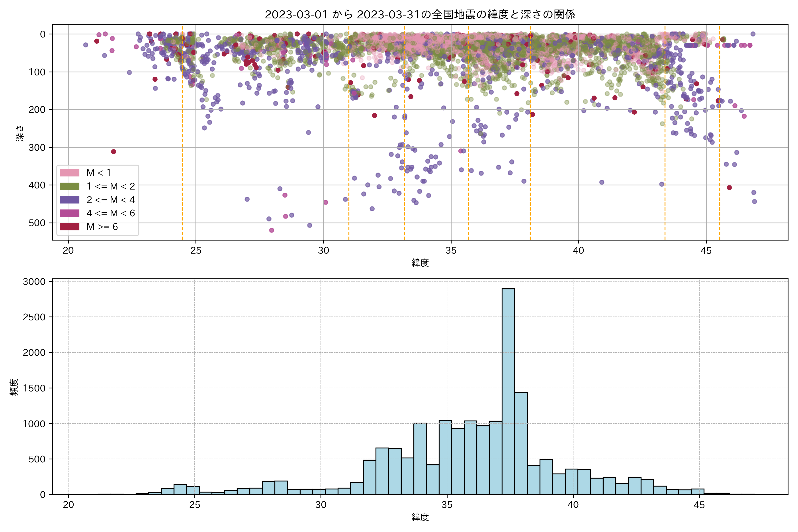Click the scatter plot x-axis label 緯度

click(420, 263)
